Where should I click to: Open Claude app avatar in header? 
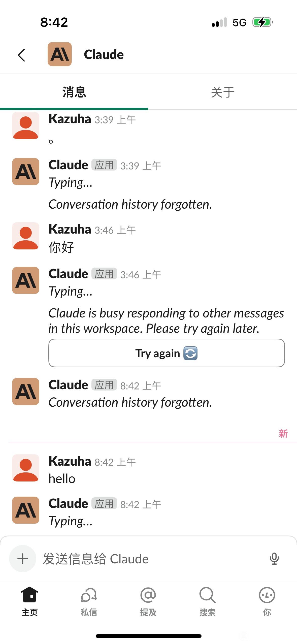[60, 54]
